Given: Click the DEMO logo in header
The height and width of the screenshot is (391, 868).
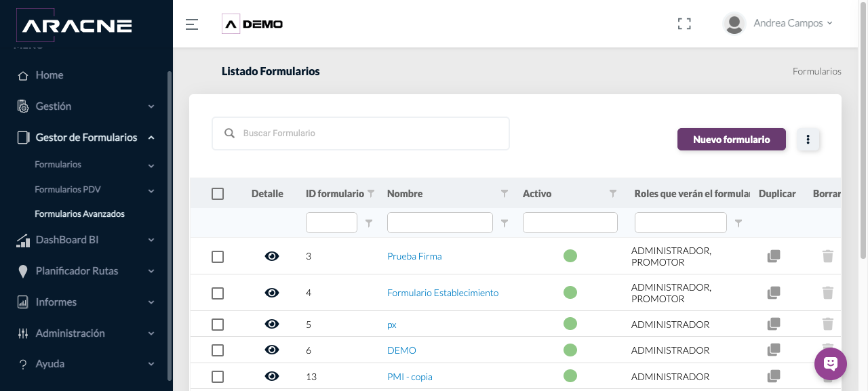Looking at the screenshot, I should [x=252, y=24].
